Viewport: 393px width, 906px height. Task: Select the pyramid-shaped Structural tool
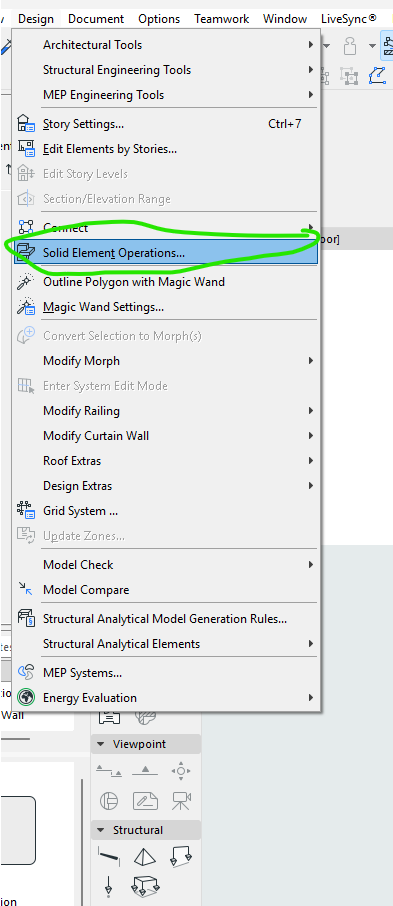coord(145,857)
